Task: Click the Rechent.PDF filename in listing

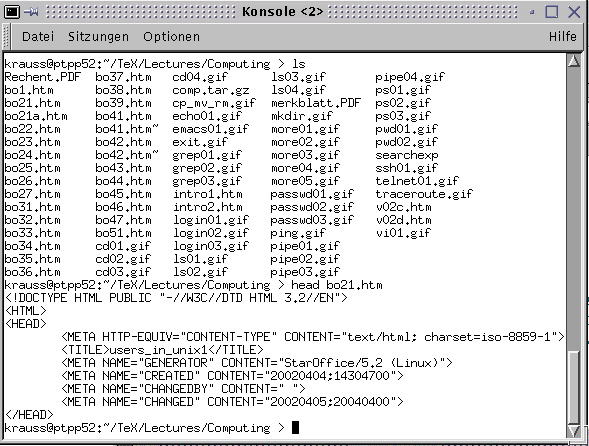Action: (42, 77)
